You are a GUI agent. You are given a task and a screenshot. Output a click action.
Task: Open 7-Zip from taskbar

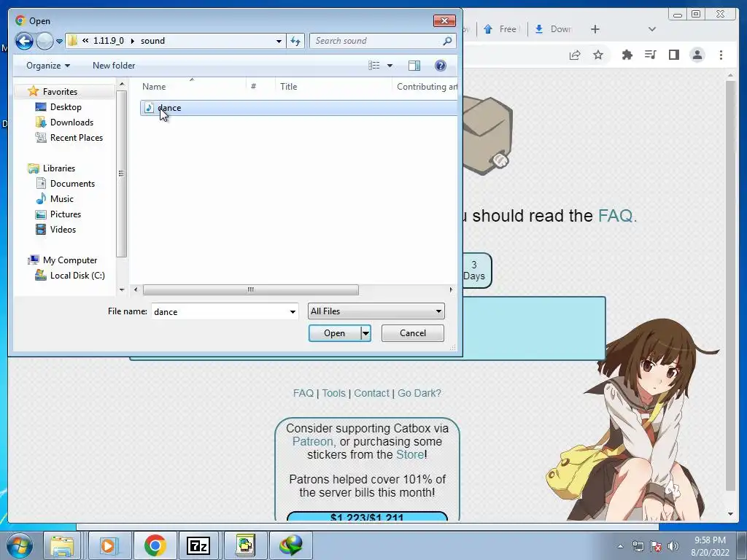[199, 545]
